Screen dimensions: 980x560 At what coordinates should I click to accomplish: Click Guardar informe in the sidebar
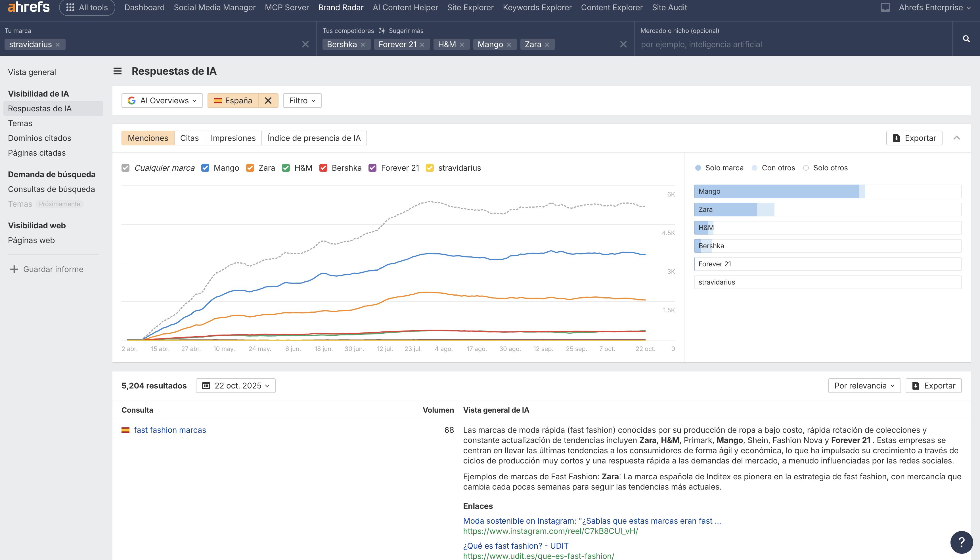pyautogui.click(x=53, y=269)
